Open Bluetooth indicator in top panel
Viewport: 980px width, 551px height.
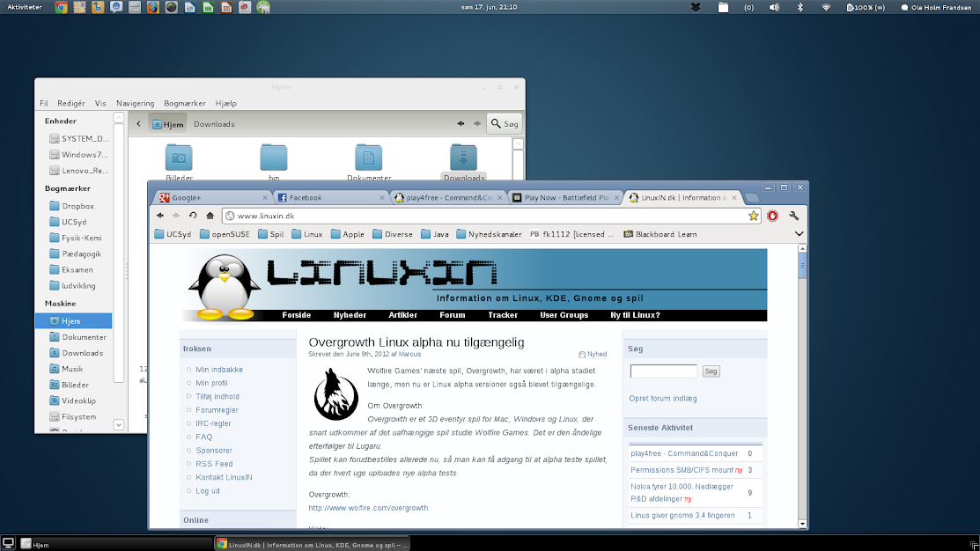[x=800, y=8]
